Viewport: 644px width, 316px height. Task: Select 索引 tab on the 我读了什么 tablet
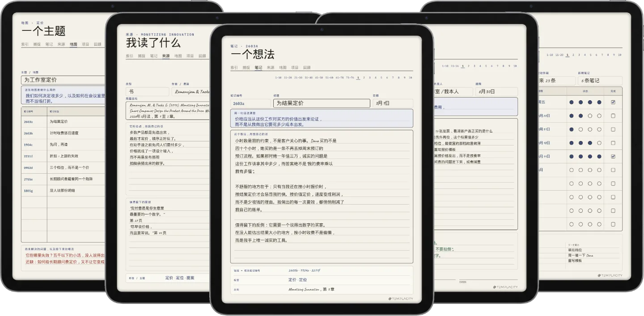click(x=130, y=56)
